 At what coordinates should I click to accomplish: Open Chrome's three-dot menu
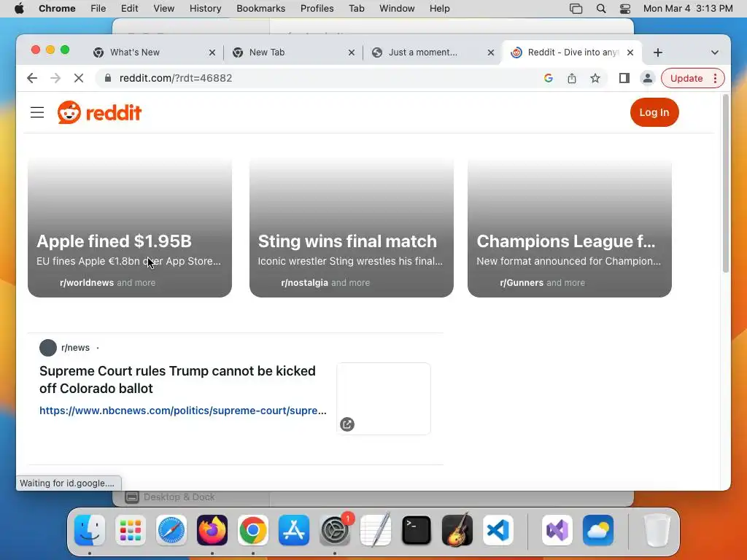click(715, 78)
